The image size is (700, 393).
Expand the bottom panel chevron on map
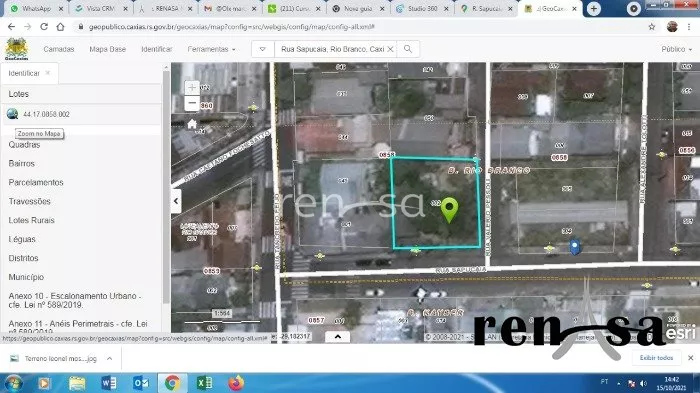(x=338, y=337)
